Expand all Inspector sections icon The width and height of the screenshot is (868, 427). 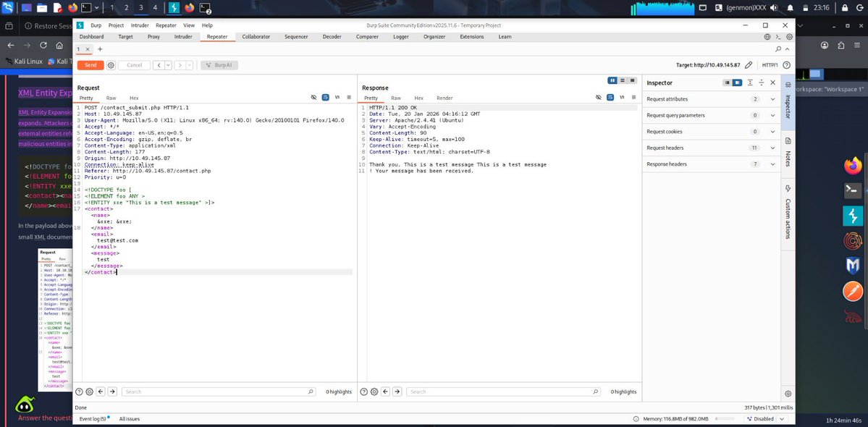click(750, 83)
